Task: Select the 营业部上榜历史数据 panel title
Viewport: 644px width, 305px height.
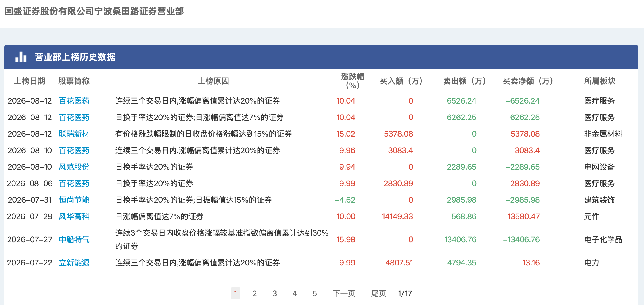Action: [75, 57]
